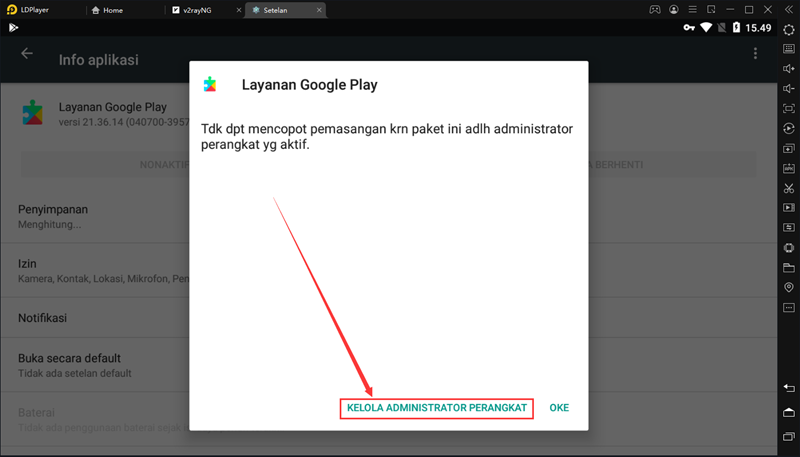Minimize the LDPlayer window
This screenshot has height=457, width=800.
coord(730,10)
